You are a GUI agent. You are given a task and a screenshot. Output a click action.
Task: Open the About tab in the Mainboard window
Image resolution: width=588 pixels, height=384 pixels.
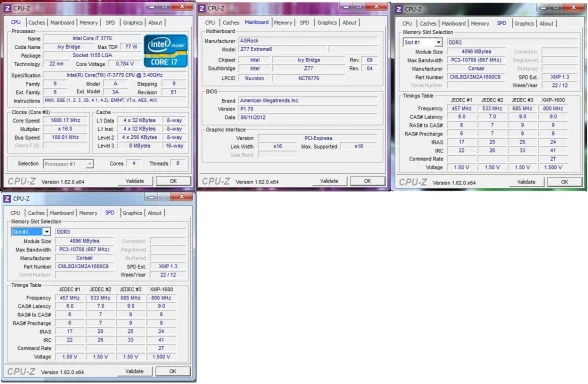coord(350,22)
